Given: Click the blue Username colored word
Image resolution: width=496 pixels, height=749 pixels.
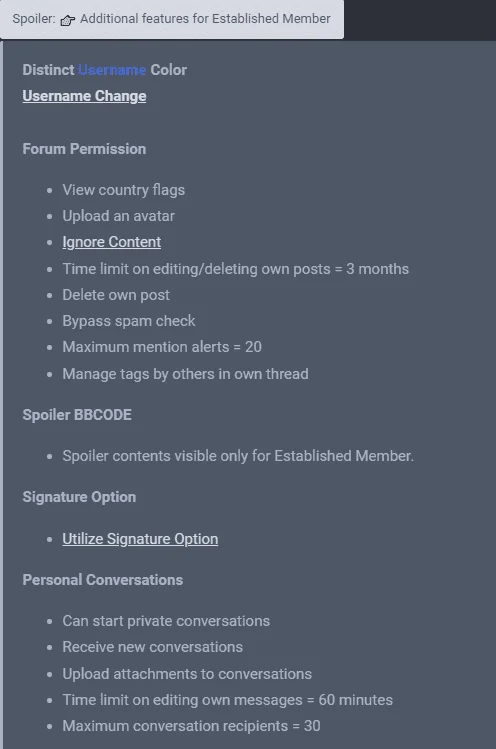Looking at the screenshot, I should 112,70.
